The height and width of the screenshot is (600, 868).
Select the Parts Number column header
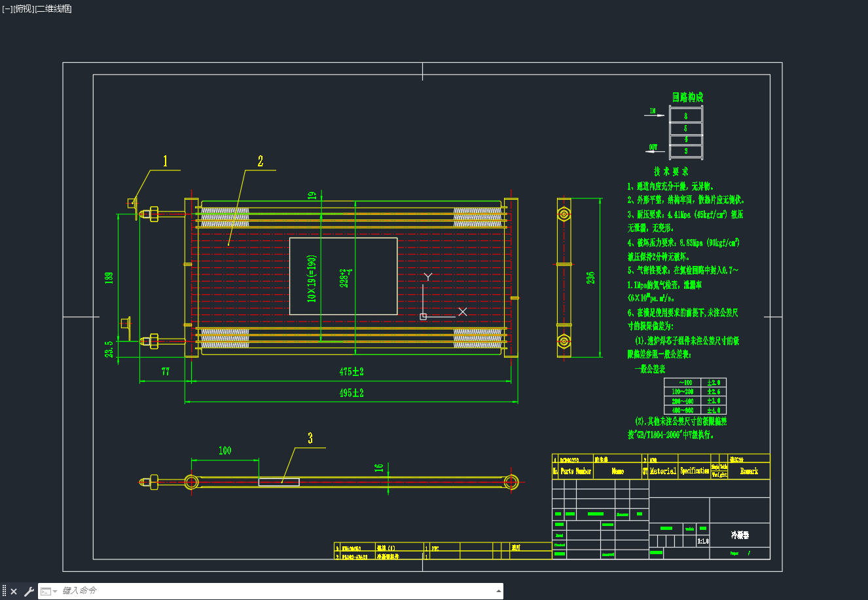pyautogui.click(x=576, y=471)
